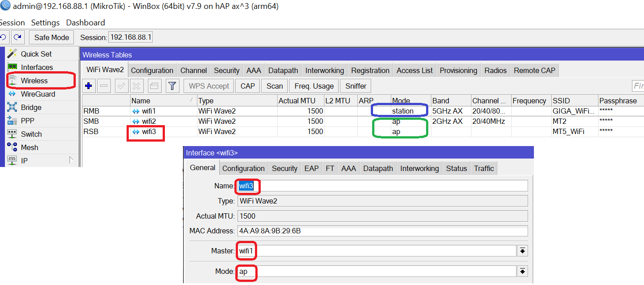The width and height of the screenshot is (644, 285).
Task: Switch to the Channel tab
Action: click(x=193, y=70)
